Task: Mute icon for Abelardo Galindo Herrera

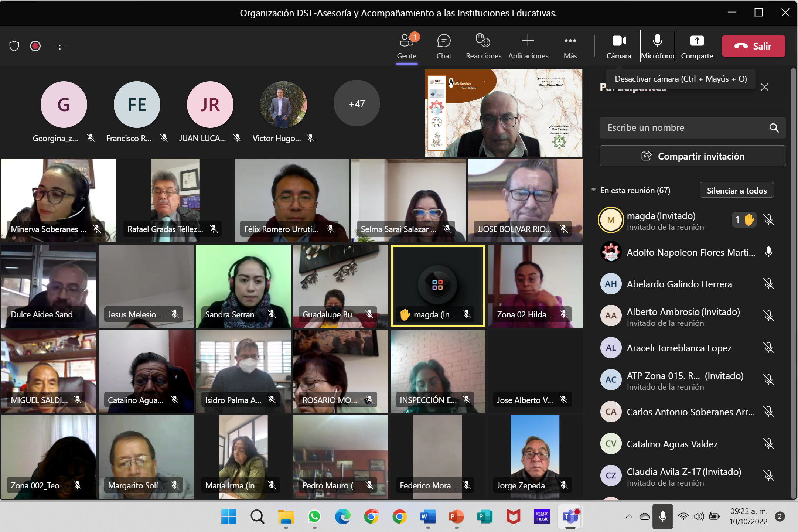Action: [x=769, y=284]
